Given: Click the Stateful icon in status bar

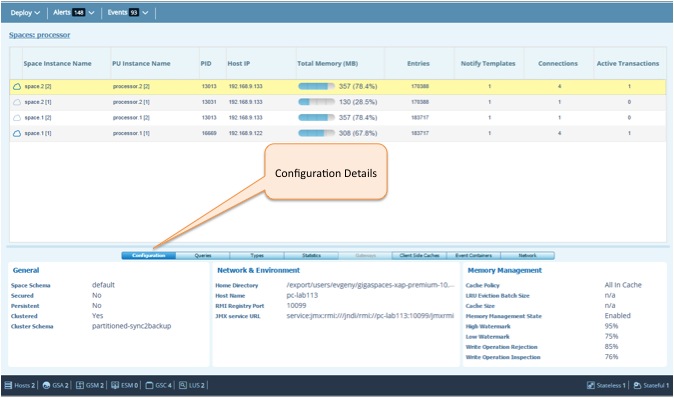Looking at the screenshot, I should tap(637, 385).
